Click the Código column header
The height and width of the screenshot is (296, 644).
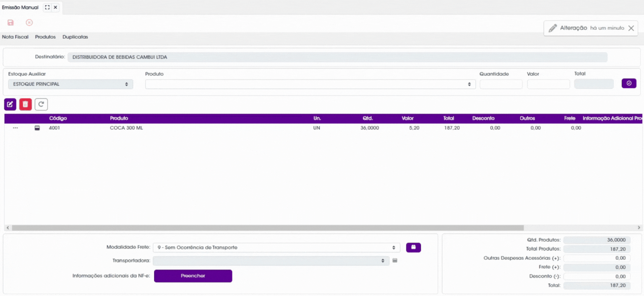(58, 118)
